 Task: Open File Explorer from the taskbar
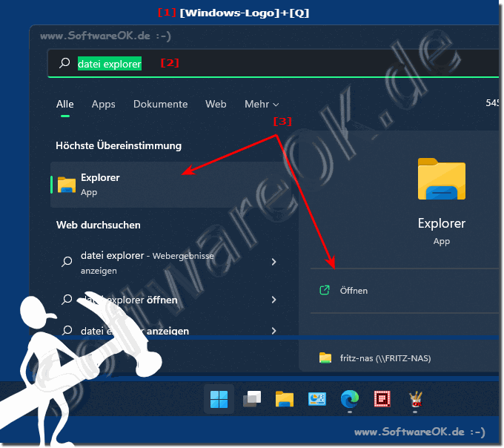pyautogui.click(x=285, y=399)
